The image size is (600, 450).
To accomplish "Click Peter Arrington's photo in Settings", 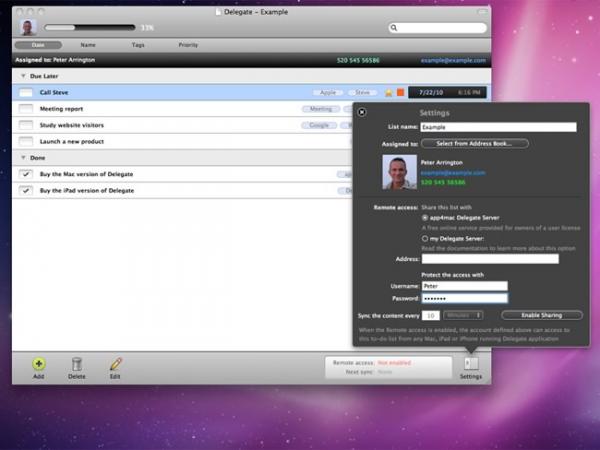I will 399,172.
